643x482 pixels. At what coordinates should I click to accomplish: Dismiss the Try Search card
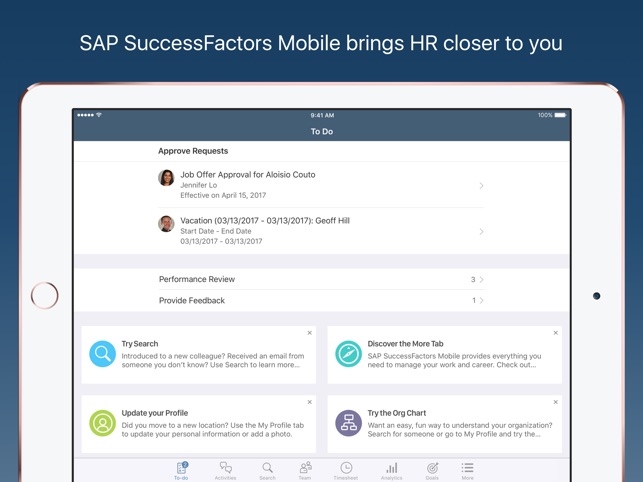click(310, 333)
